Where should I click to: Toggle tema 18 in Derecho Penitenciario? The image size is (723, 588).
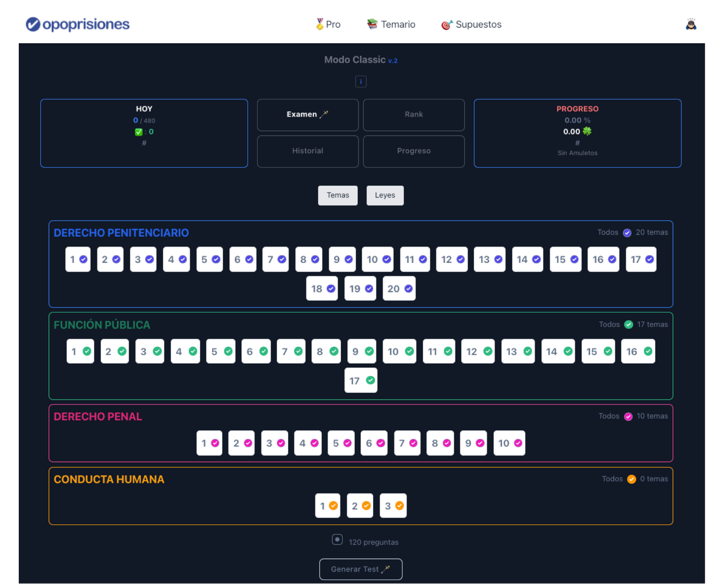coord(322,288)
